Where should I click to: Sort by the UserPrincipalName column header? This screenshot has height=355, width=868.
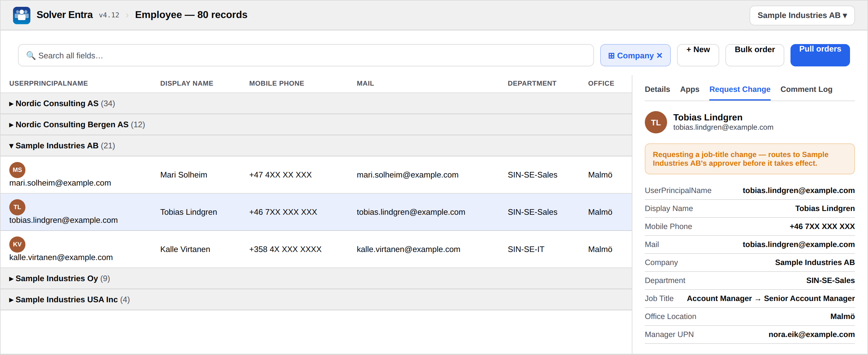pos(49,83)
